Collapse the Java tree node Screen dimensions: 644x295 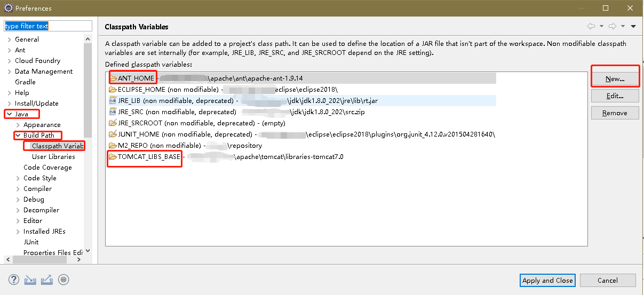point(9,114)
